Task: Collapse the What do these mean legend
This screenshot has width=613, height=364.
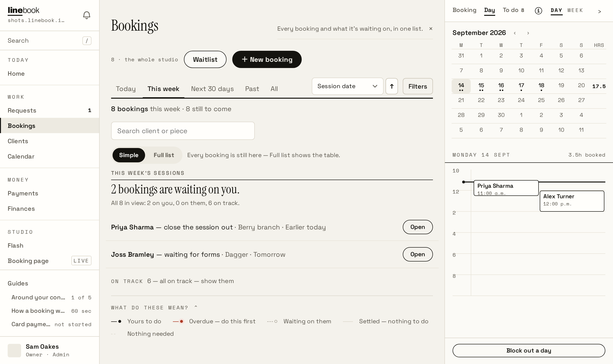Action: click(154, 307)
